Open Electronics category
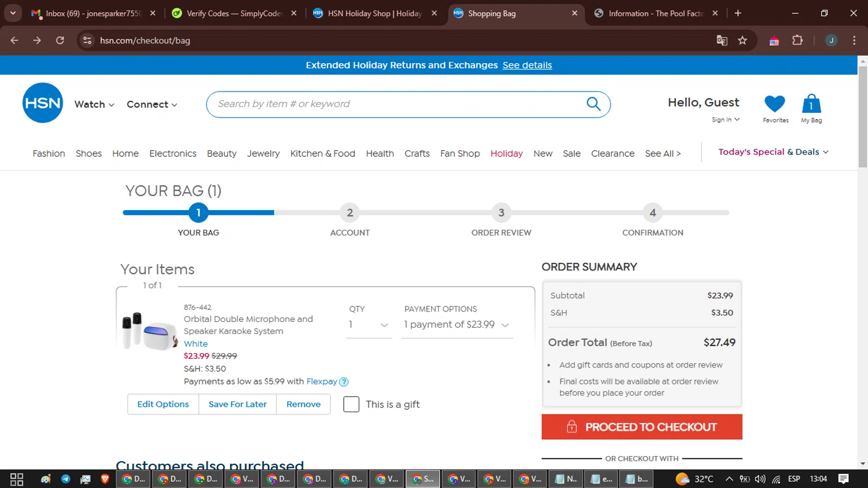 172,153
